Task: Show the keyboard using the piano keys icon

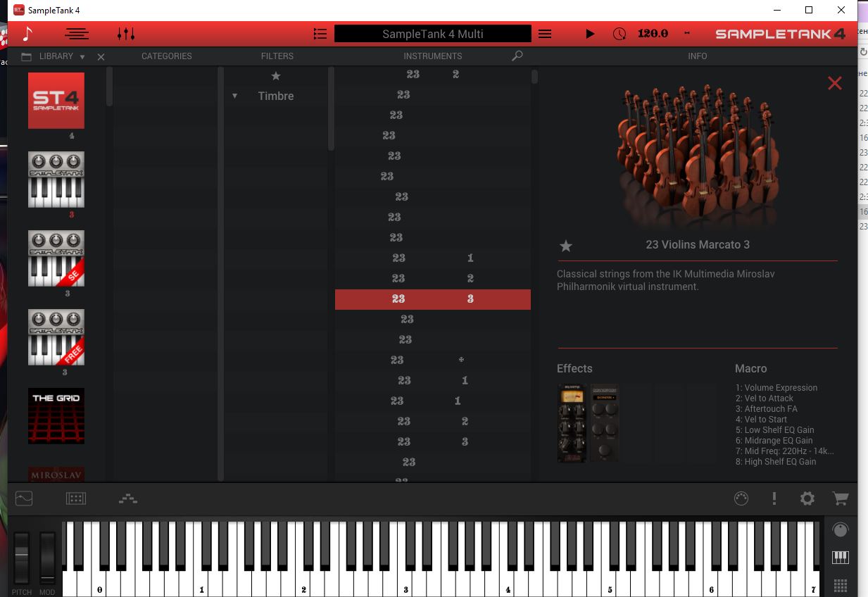Action: click(841, 558)
